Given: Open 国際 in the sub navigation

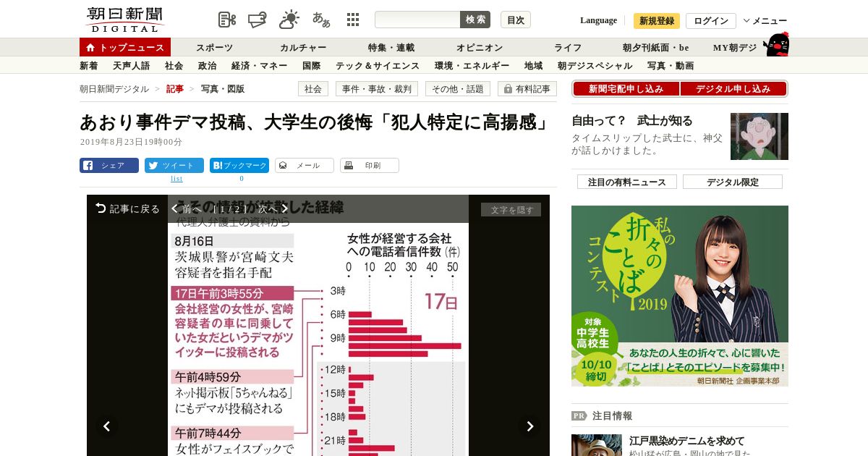Looking at the screenshot, I should pos(312,65).
